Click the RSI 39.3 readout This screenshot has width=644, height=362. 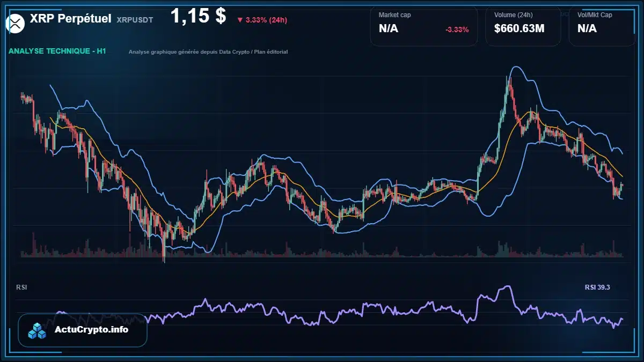[597, 287]
